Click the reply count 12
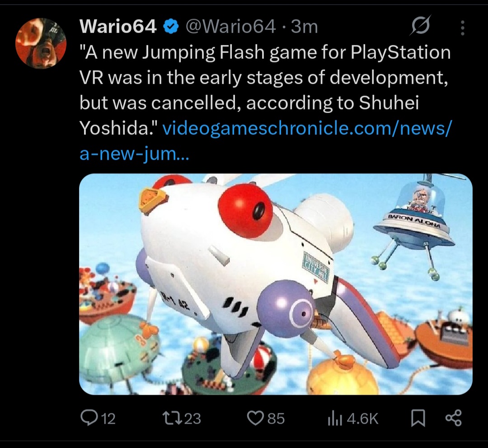The width and height of the screenshot is (488, 448). coord(108,419)
